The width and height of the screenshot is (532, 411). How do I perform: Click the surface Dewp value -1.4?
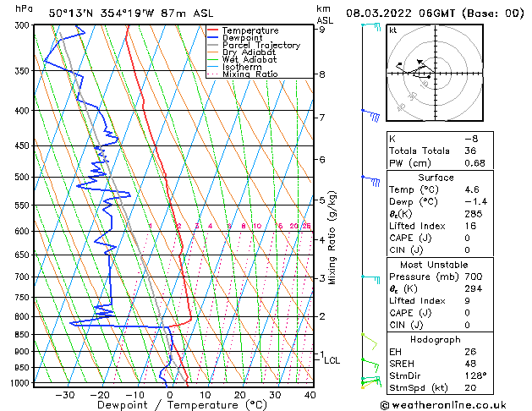pyautogui.click(x=475, y=201)
